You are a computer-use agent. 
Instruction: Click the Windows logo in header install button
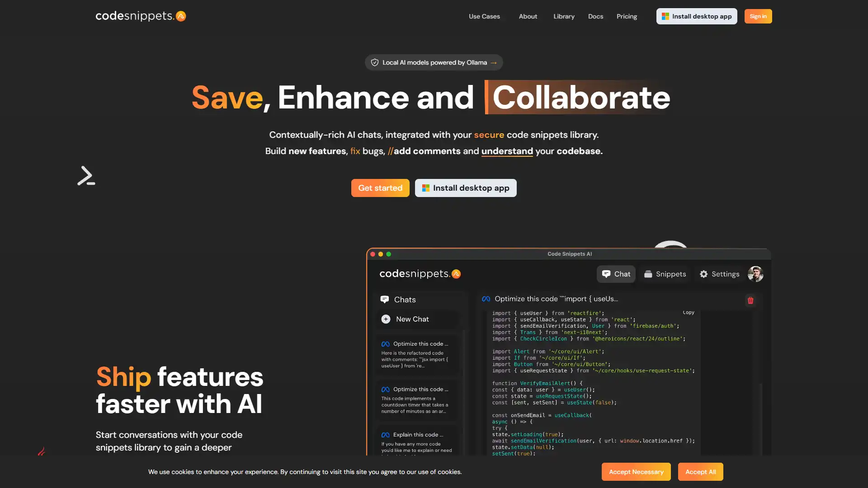pyautogui.click(x=665, y=16)
